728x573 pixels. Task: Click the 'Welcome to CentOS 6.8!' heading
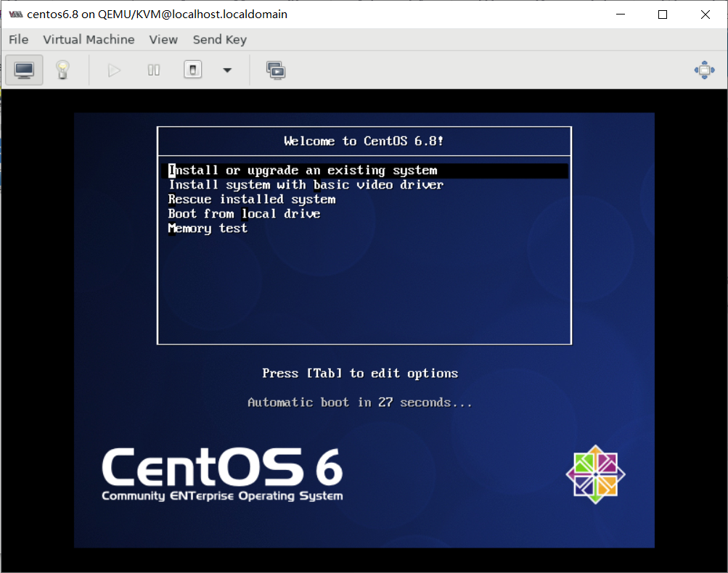pos(364,141)
